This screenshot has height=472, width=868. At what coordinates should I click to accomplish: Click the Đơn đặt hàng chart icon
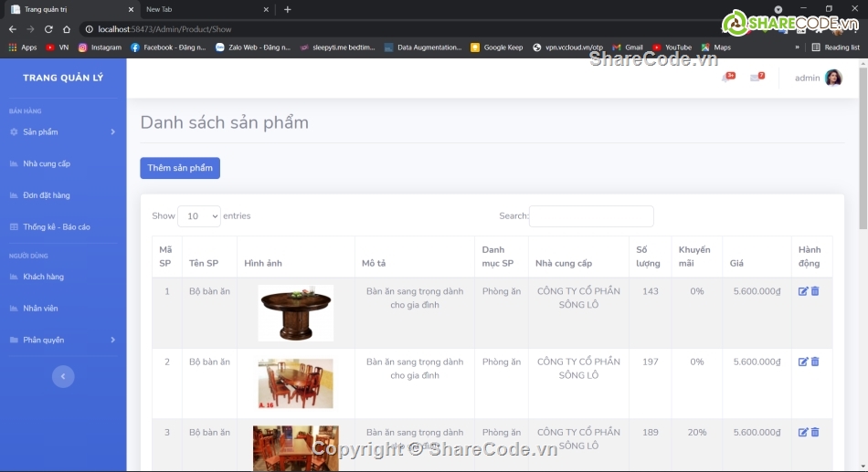pyautogui.click(x=14, y=194)
